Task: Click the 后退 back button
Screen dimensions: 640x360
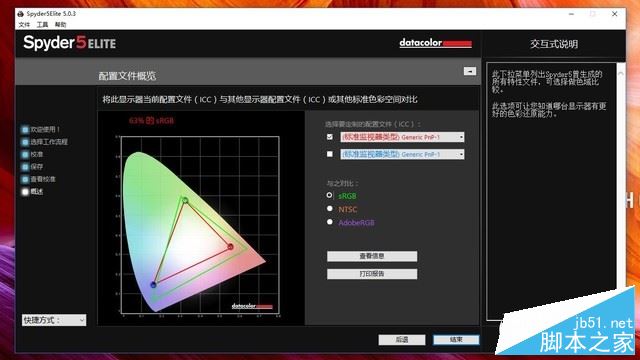Action: pos(402,340)
